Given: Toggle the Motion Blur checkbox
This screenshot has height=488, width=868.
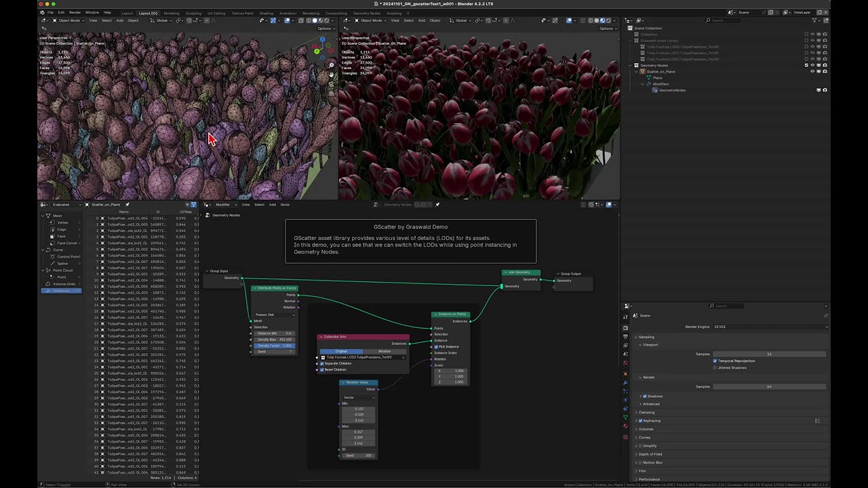Looking at the screenshot, I should tap(640, 462).
